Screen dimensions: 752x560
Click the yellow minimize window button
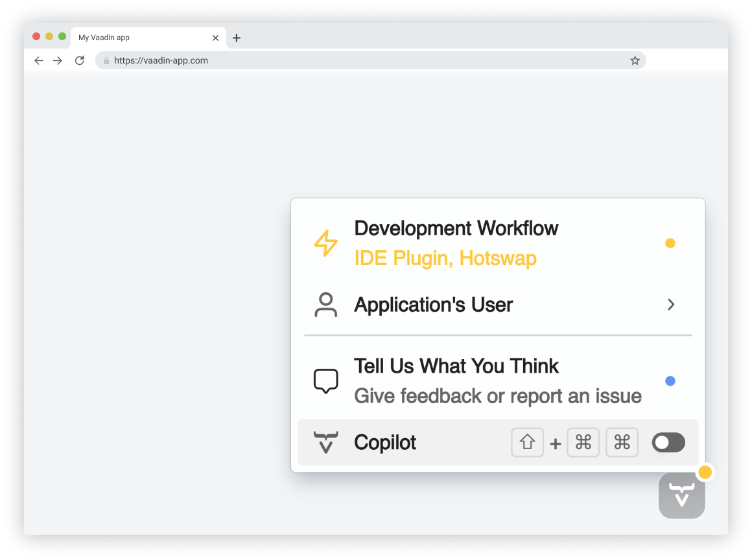pos(49,36)
